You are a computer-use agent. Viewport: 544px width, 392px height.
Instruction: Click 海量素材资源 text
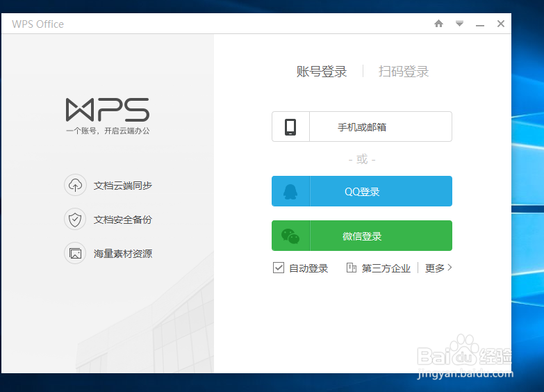click(123, 254)
